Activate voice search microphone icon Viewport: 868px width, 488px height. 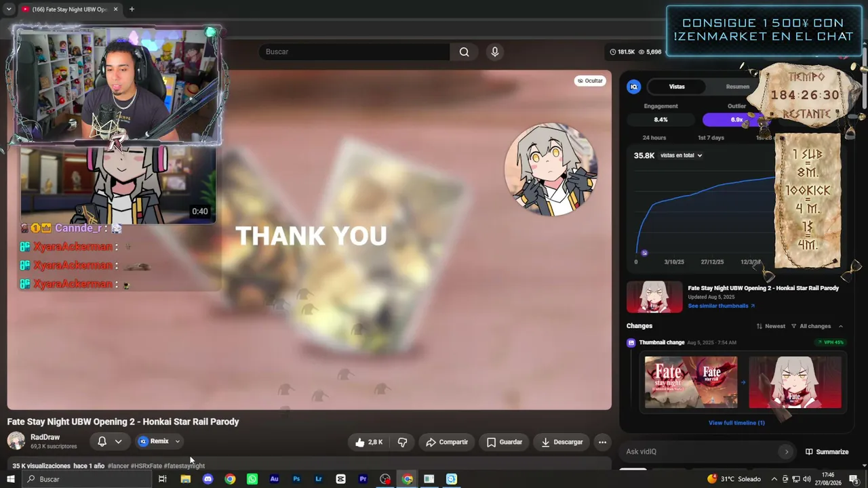(x=495, y=52)
